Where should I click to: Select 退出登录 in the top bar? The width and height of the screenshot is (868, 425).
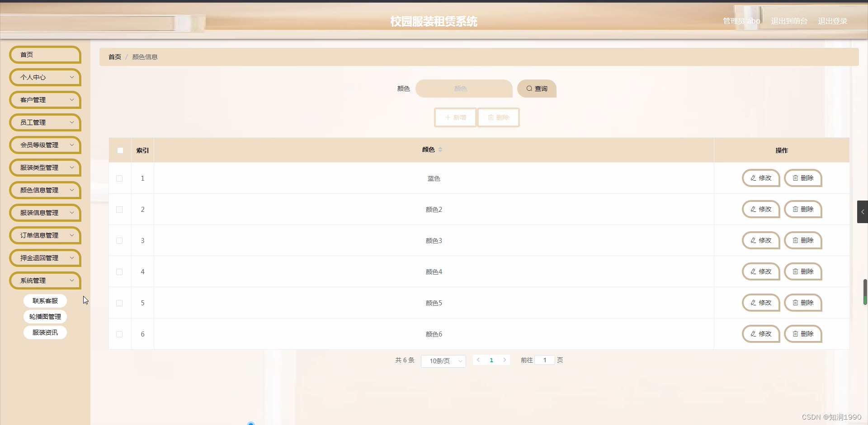point(832,21)
